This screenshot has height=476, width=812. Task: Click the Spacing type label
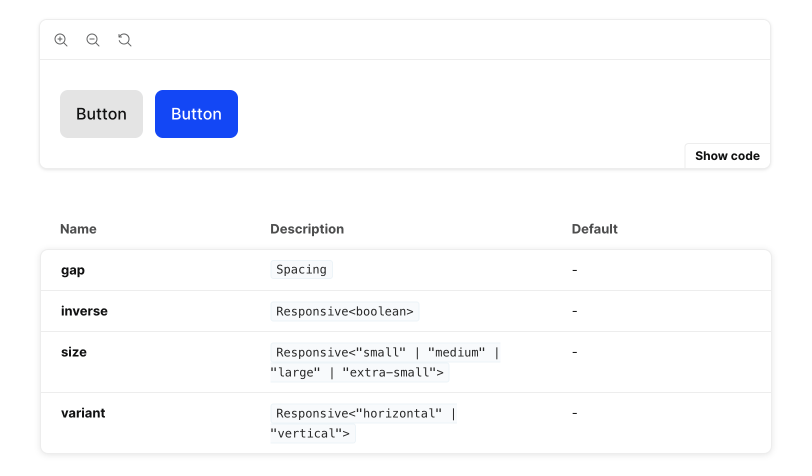coord(301,269)
